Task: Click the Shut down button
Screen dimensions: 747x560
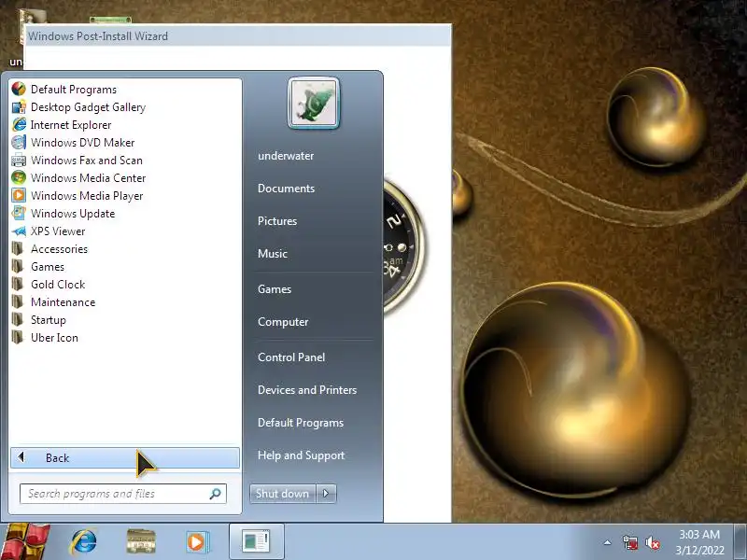Action: 283,494
